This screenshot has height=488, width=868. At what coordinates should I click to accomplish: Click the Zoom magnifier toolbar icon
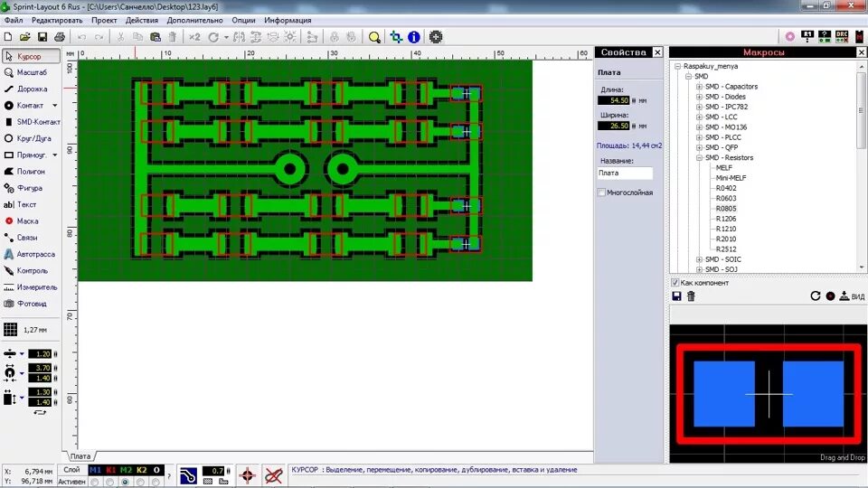[374, 37]
